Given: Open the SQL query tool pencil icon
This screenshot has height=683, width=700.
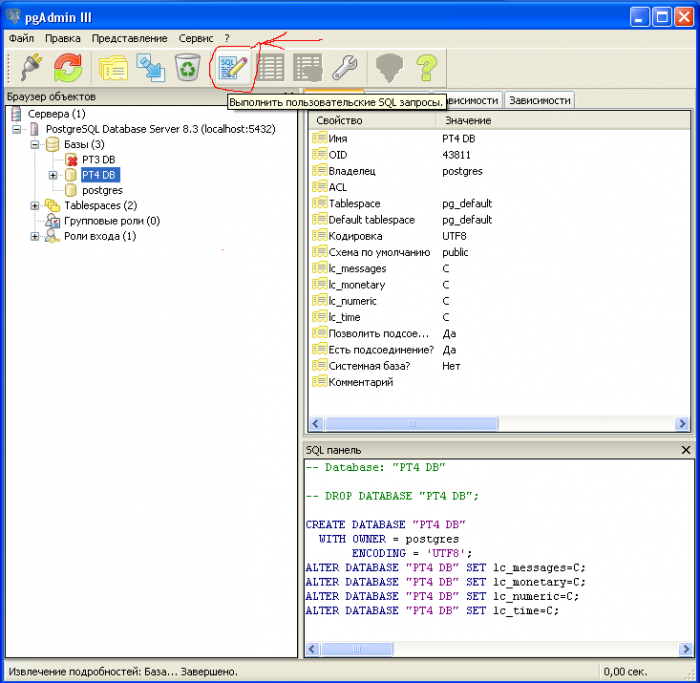Looking at the screenshot, I should point(232,68).
